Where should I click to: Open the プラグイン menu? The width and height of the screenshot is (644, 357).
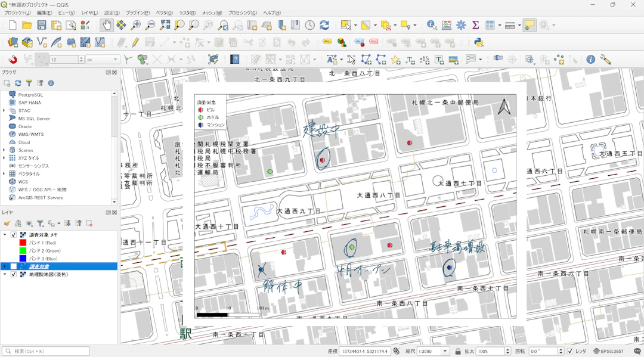pos(138,13)
